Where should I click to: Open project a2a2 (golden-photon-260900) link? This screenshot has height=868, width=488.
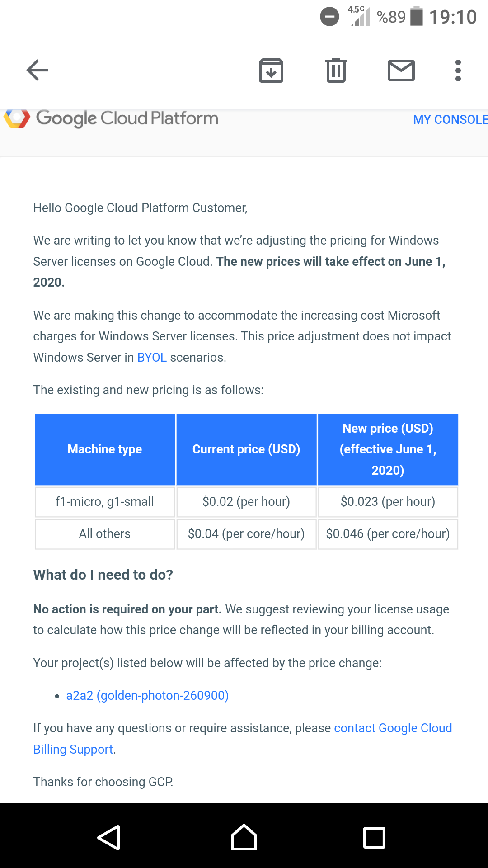click(x=147, y=695)
